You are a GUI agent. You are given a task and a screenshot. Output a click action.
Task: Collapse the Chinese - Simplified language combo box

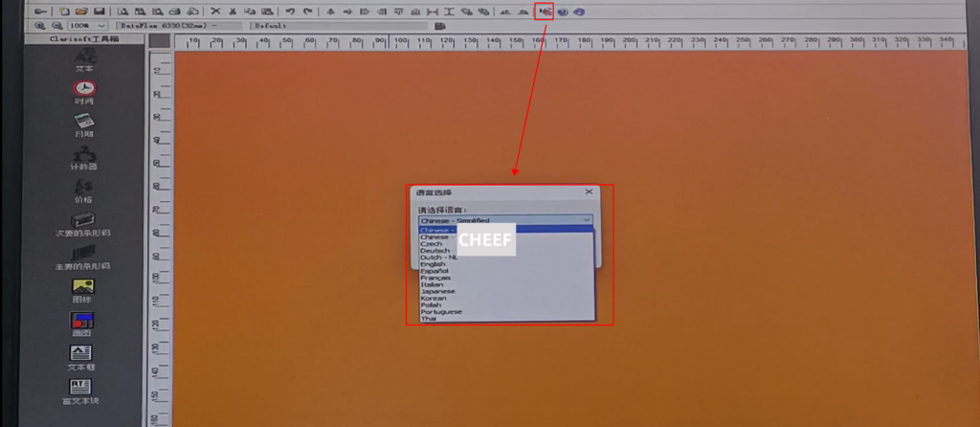[586, 220]
